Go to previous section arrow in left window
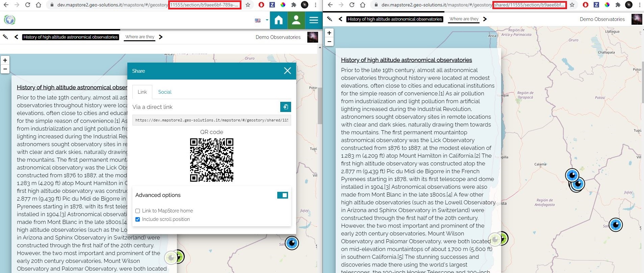 point(16,37)
